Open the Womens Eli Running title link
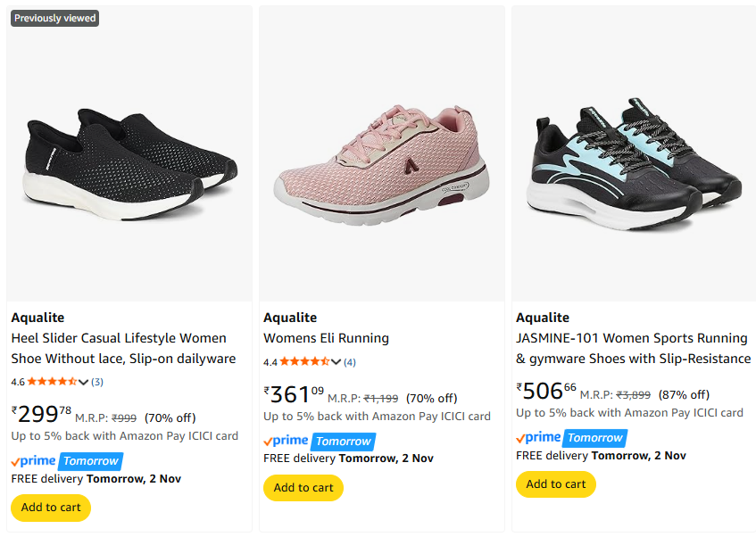 point(326,338)
